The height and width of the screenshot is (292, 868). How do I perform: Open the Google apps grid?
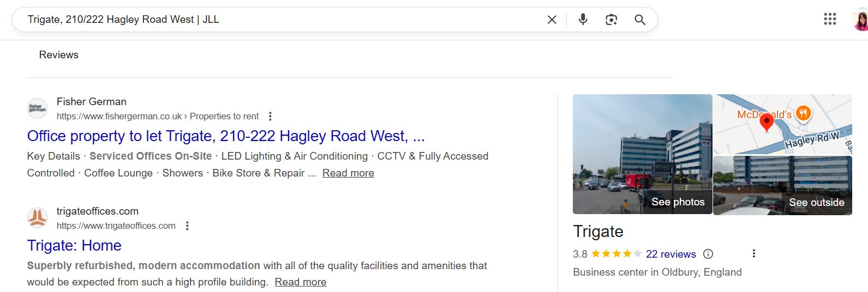coord(829,19)
